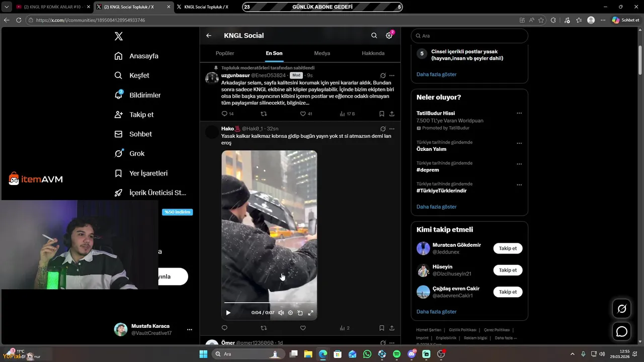This screenshot has width=644, height=362.
Task: Show more follow suggestions link
Action: click(436, 312)
